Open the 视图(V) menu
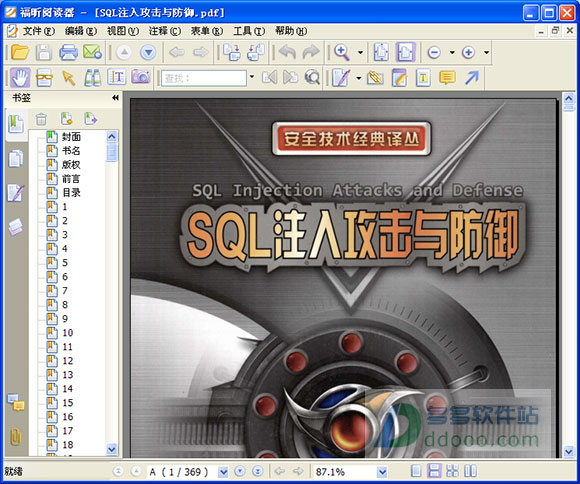This screenshot has width=580, height=484. (x=122, y=31)
